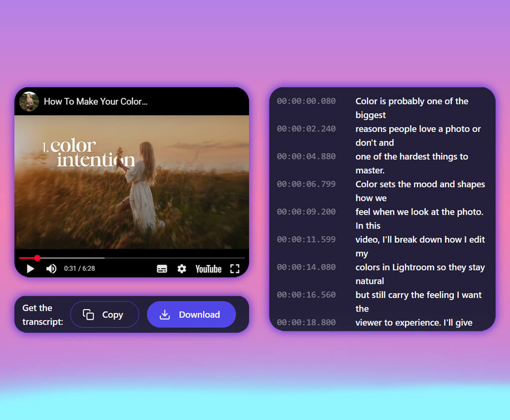The height and width of the screenshot is (420, 510).
Task: Open the channel avatar
Action: coord(29,102)
